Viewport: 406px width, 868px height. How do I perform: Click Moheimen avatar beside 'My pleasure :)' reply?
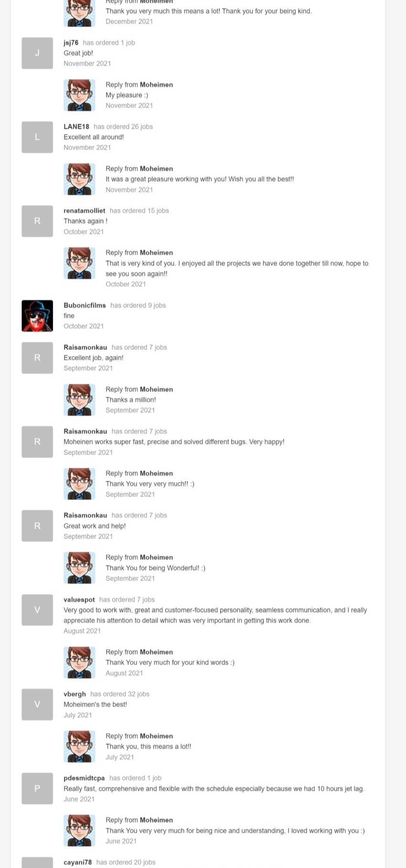pos(79,95)
